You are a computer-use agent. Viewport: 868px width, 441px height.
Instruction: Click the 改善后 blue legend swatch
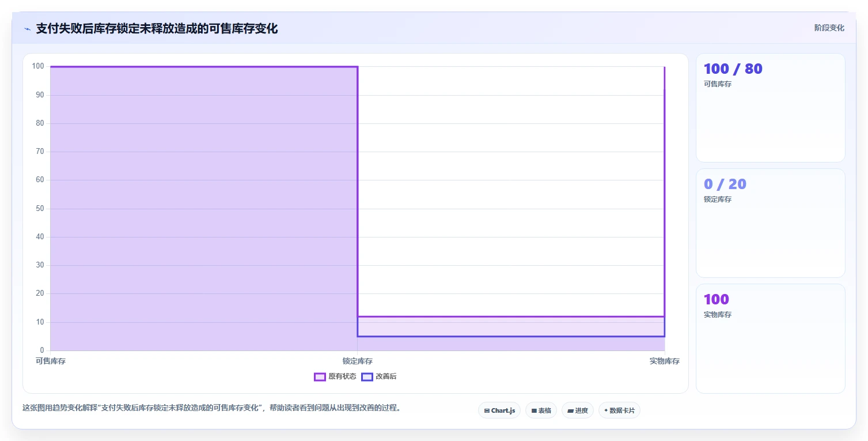[367, 376]
